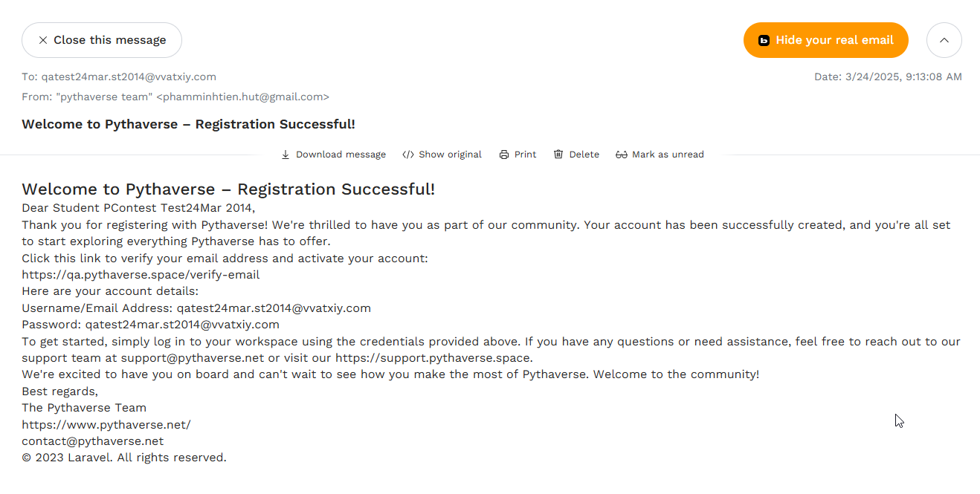Click the download arrow icon
This screenshot has width=980, height=494.
point(286,155)
